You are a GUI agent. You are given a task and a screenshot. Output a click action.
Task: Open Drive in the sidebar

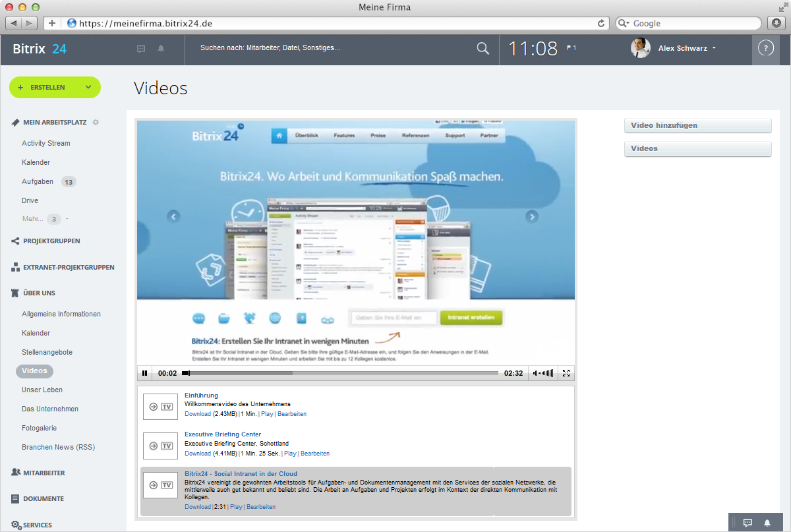(x=30, y=200)
